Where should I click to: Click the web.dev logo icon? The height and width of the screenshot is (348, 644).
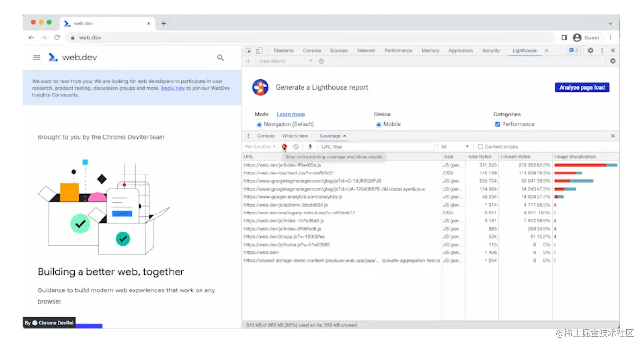pos(53,57)
